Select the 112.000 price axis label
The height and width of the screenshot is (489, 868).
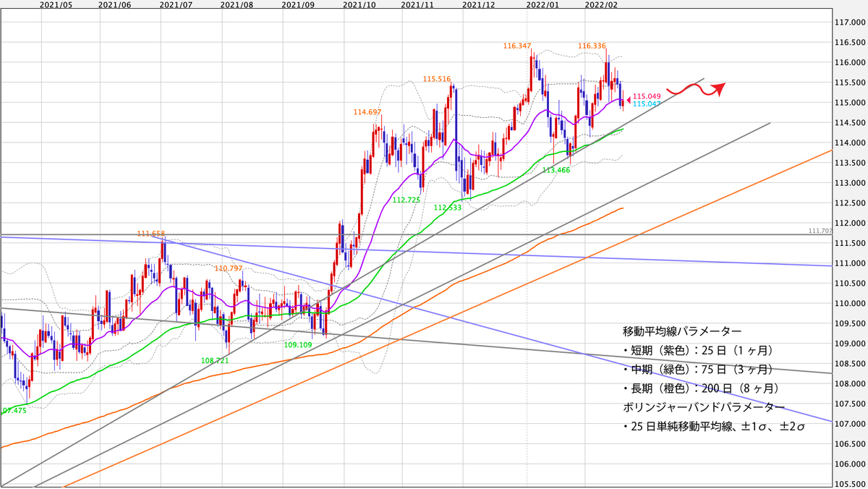[x=849, y=223]
